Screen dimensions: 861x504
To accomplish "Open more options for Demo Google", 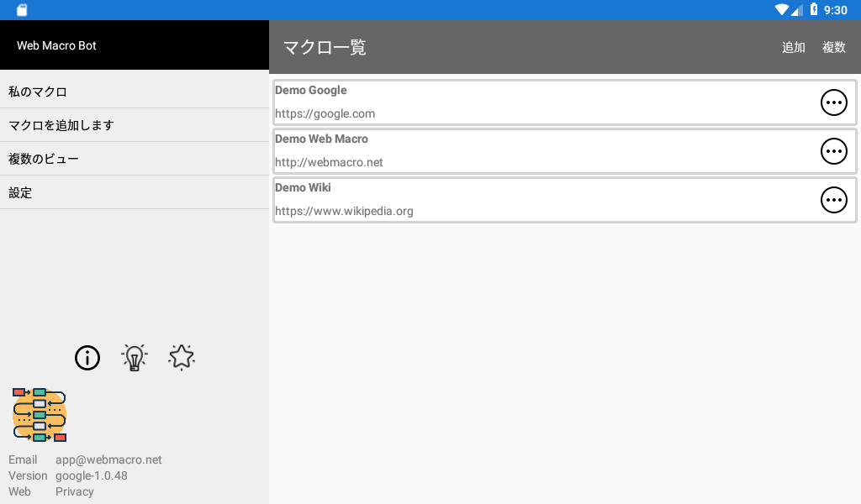I will (x=833, y=102).
